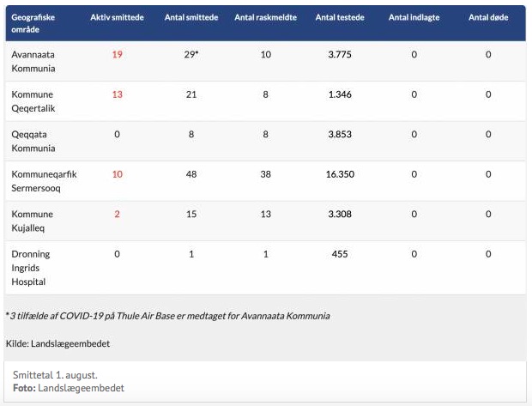Click the "Antal raskmeldte" header
532x406 pixels.
(x=266, y=18)
